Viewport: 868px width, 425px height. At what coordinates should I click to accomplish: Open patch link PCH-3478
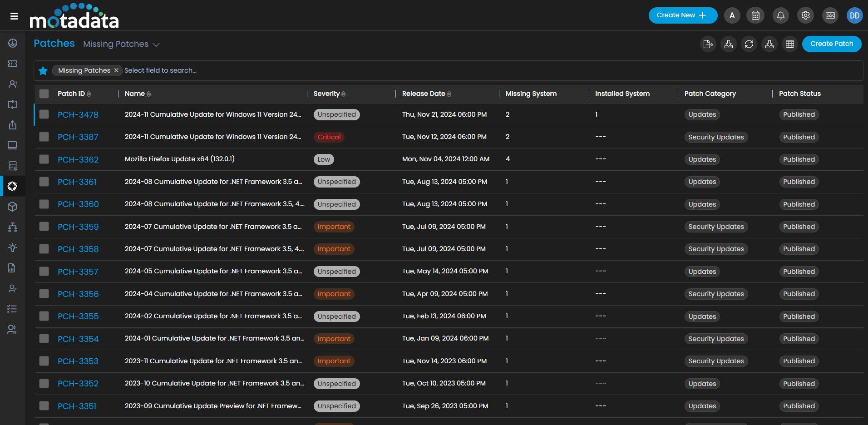(78, 115)
